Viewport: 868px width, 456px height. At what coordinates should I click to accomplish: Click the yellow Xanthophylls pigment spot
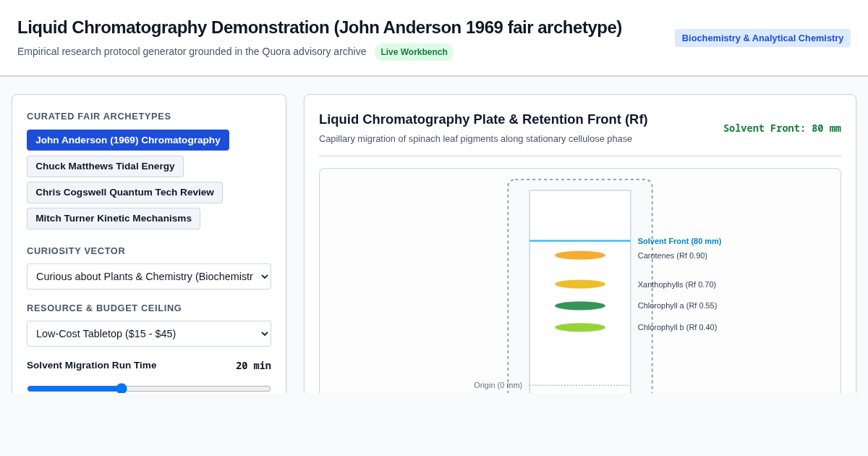(580, 284)
